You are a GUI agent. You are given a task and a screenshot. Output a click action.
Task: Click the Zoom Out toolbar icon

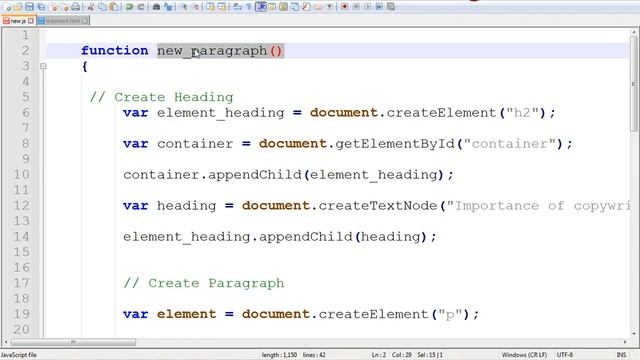[x=196, y=7]
